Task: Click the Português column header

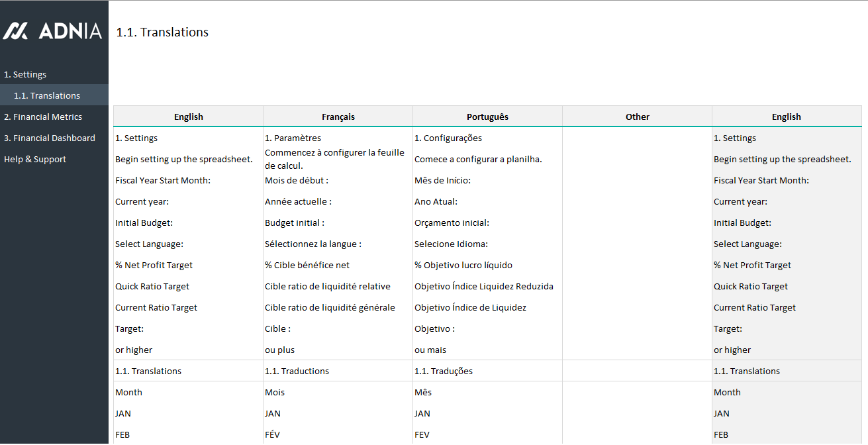Action: (x=487, y=117)
